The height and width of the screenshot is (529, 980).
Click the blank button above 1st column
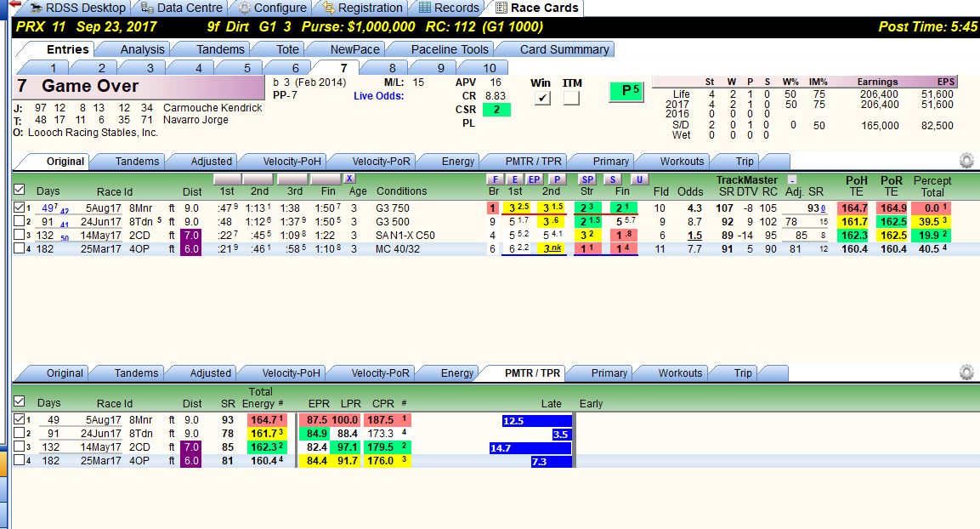(227, 179)
